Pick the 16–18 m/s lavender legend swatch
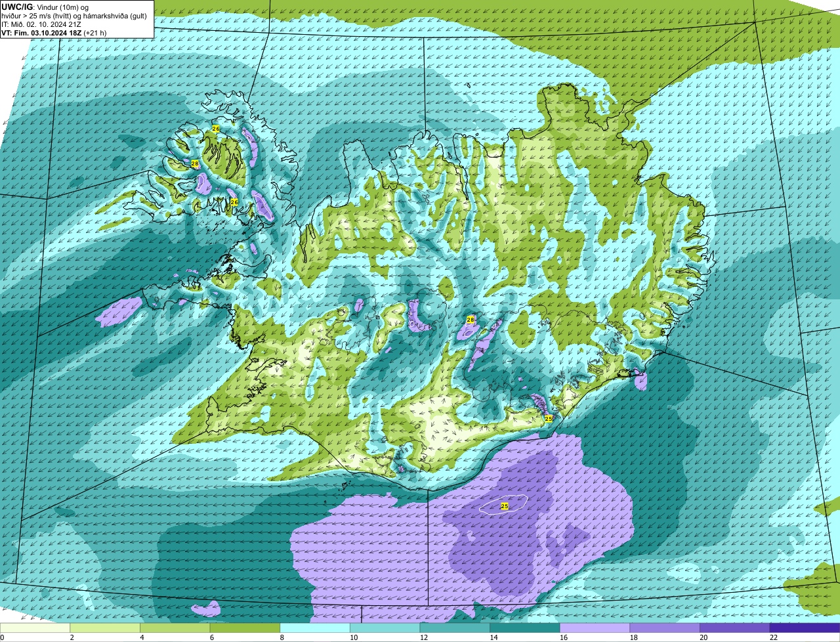The image size is (840, 642). (595, 628)
